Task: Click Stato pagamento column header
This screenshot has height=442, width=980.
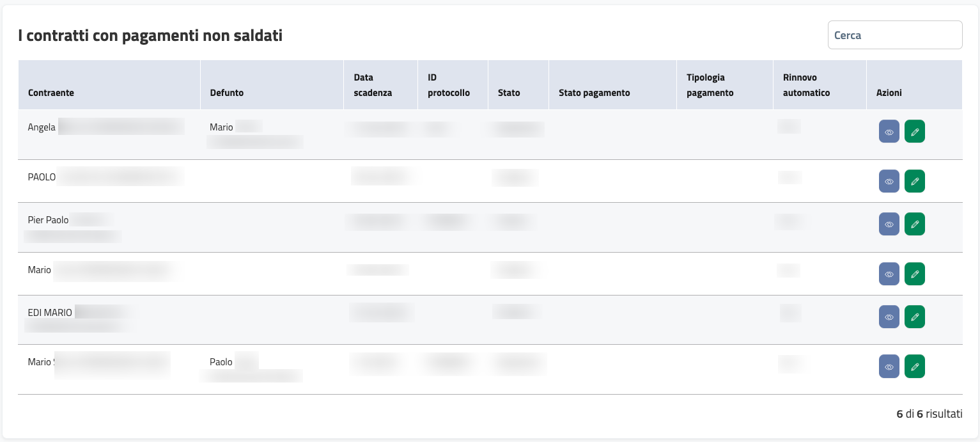Action: pyautogui.click(x=595, y=93)
